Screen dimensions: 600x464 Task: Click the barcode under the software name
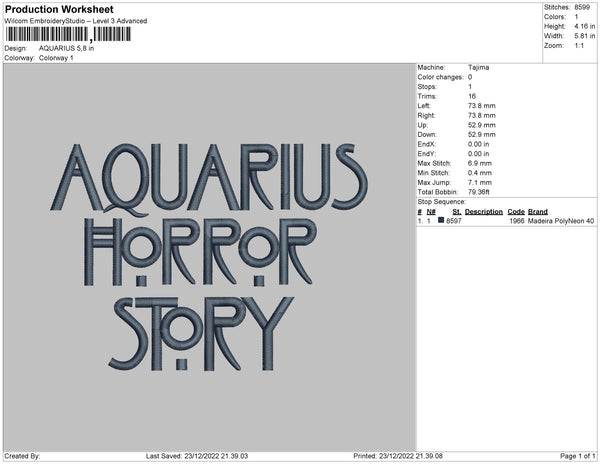tap(68, 34)
